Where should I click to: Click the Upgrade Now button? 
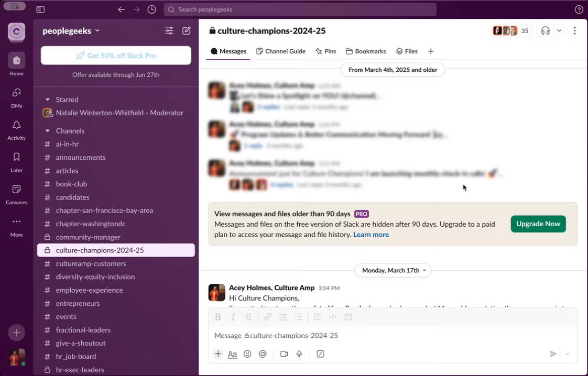pyautogui.click(x=538, y=224)
